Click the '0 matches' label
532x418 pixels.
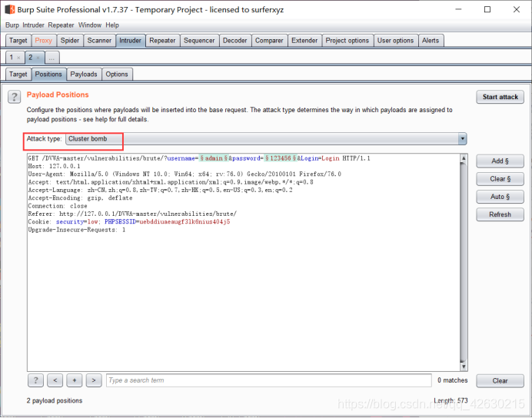[x=452, y=380]
